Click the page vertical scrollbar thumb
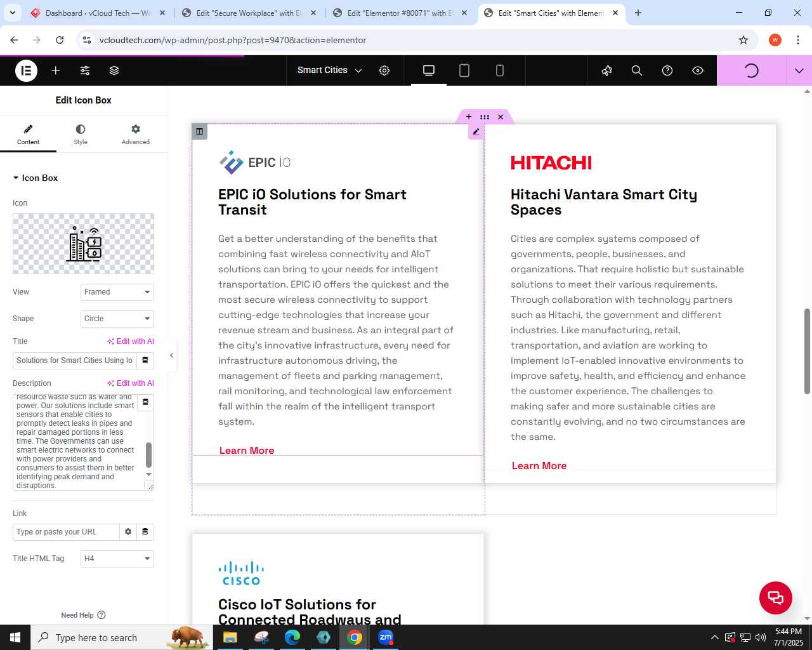This screenshot has width=812, height=650. point(807,351)
